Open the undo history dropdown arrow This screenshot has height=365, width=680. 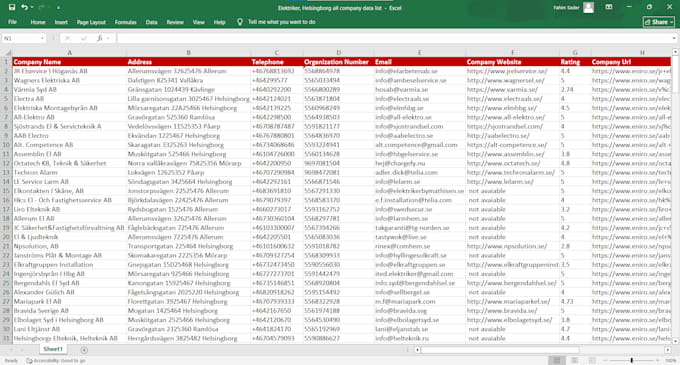[x=32, y=8]
